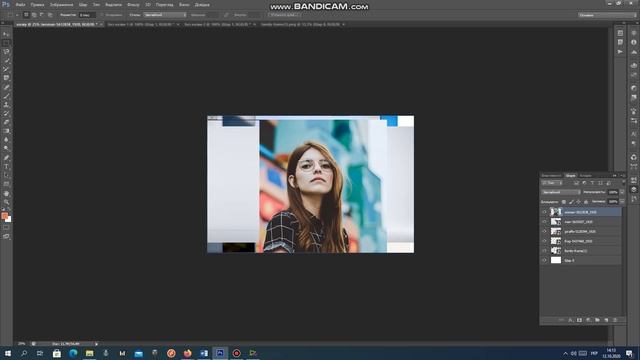
Task: Select the Move tool
Action: 6,34
